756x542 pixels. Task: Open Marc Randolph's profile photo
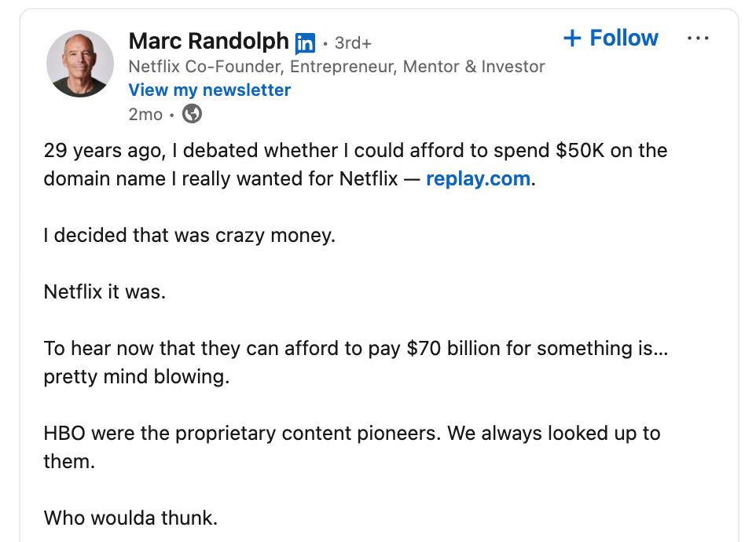click(x=80, y=64)
